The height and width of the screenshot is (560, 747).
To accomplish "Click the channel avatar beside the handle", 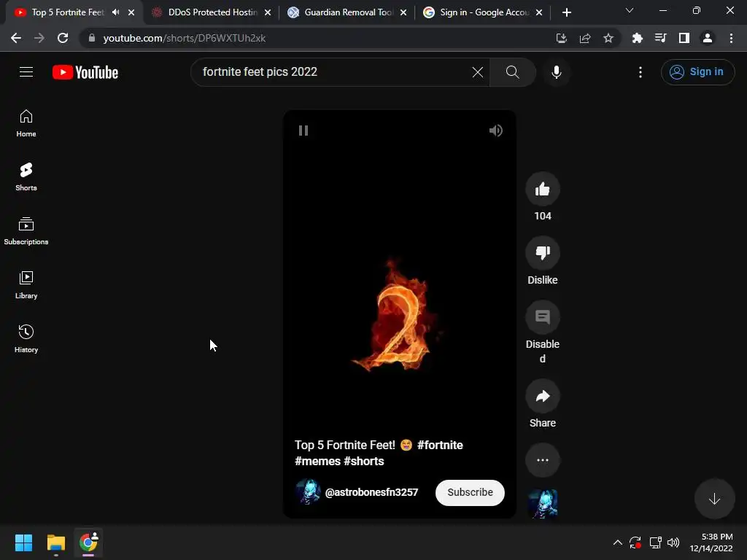I will click(308, 492).
